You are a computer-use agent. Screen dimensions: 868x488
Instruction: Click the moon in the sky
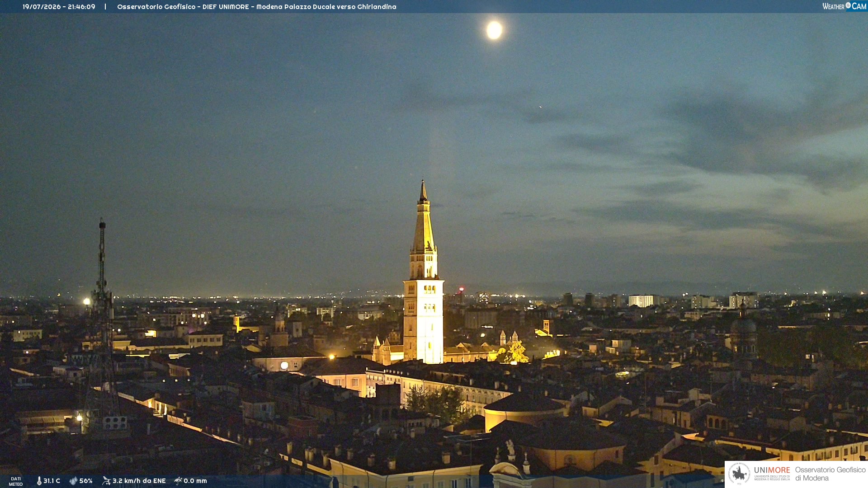494,30
